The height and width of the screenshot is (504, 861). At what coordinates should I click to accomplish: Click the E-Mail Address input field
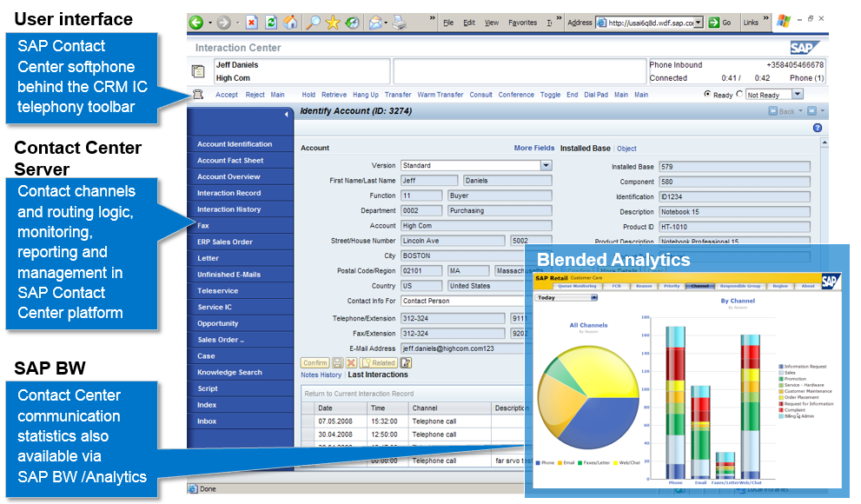point(462,348)
